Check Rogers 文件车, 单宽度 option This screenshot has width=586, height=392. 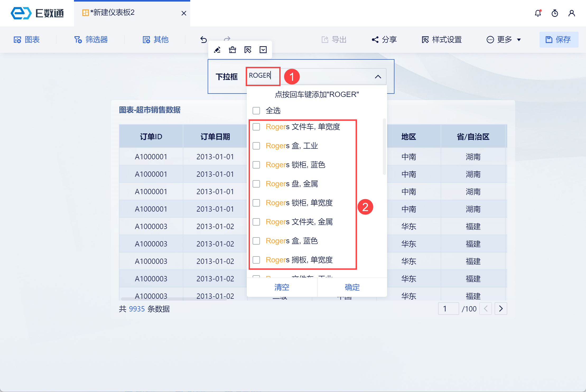coord(256,127)
